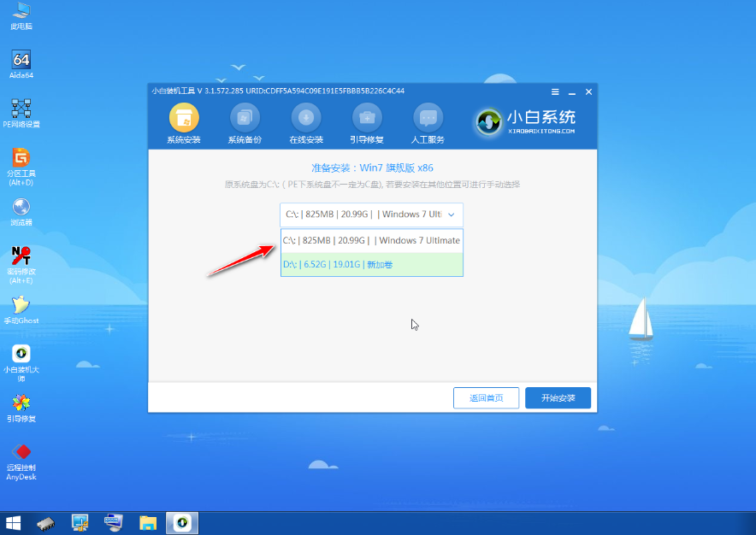
Task: Click the 引导修复 (Boot Repair) toolbar icon
Action: (367, 120)
